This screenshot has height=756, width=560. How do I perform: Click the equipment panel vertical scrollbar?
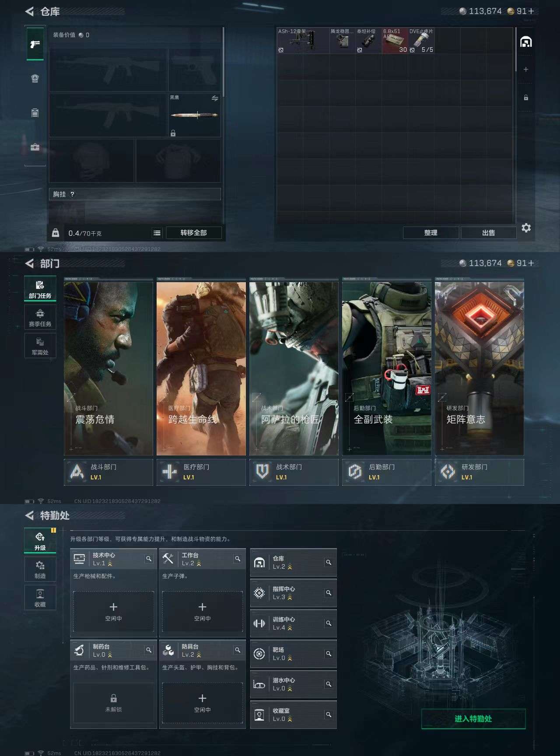tap(224, 61)
